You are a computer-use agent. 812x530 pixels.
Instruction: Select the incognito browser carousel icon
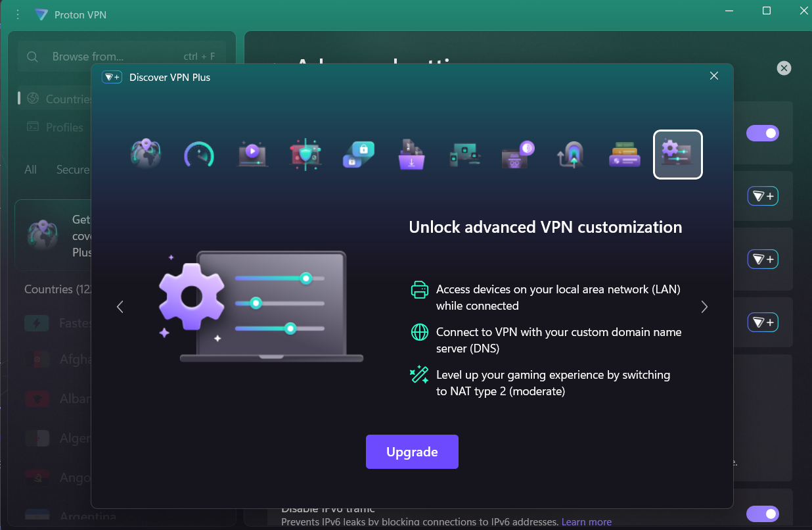(x=518, y=155)
